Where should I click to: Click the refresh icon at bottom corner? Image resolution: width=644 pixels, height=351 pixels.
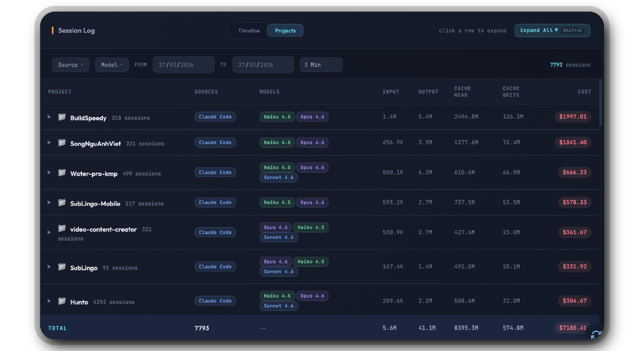pyautogui.click(x=596, y=335)
